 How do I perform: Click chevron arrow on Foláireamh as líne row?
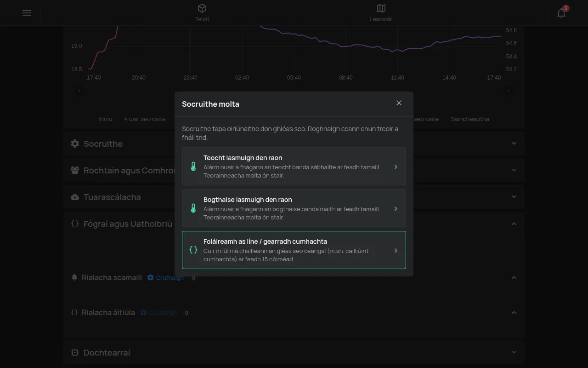396,251
